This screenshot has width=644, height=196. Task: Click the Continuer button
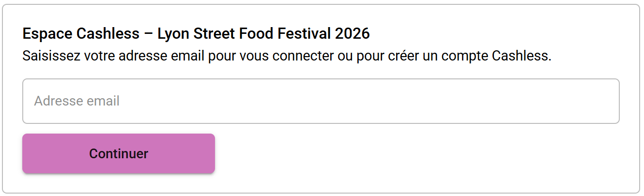click(x=119, y=153)
